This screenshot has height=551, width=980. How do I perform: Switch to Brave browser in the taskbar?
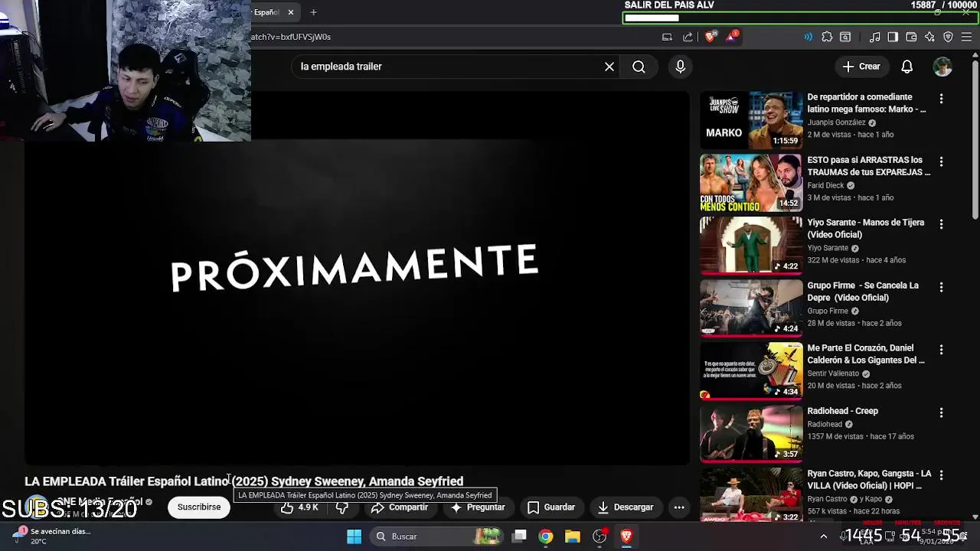pos(626,536)
